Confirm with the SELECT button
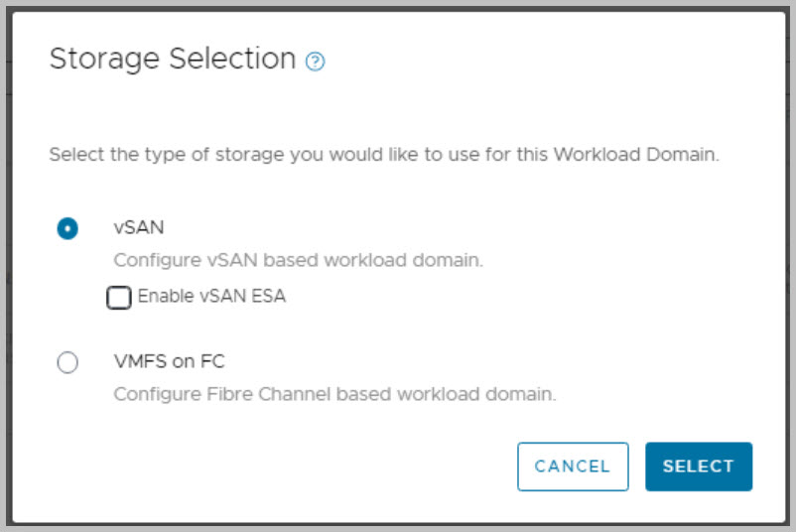 click(x=698, y=466)
